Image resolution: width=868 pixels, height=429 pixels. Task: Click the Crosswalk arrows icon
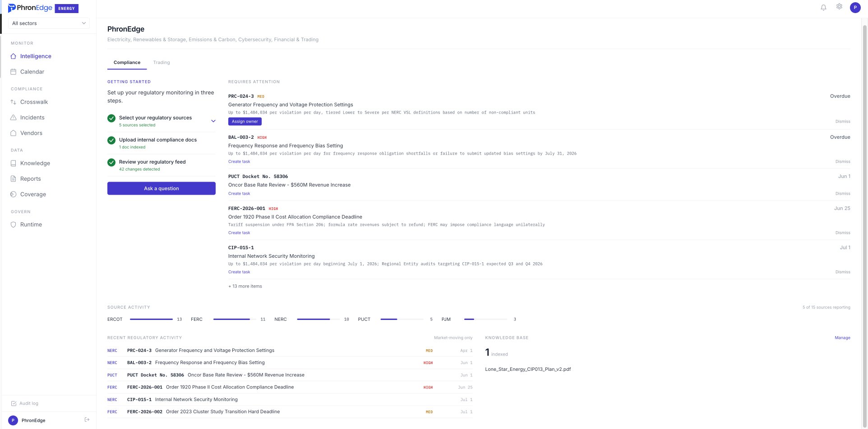(x=14, y=102)
